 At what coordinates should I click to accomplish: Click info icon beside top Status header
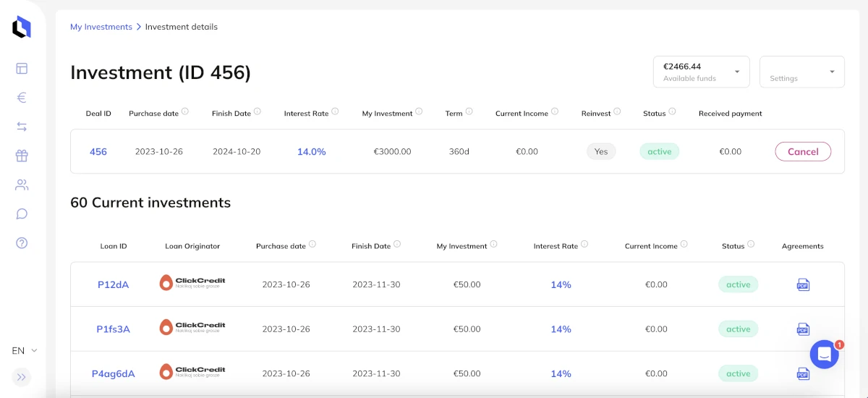(673, 112)
